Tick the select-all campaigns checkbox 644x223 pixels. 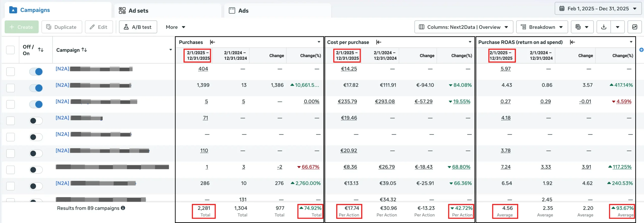click(10, 50)
